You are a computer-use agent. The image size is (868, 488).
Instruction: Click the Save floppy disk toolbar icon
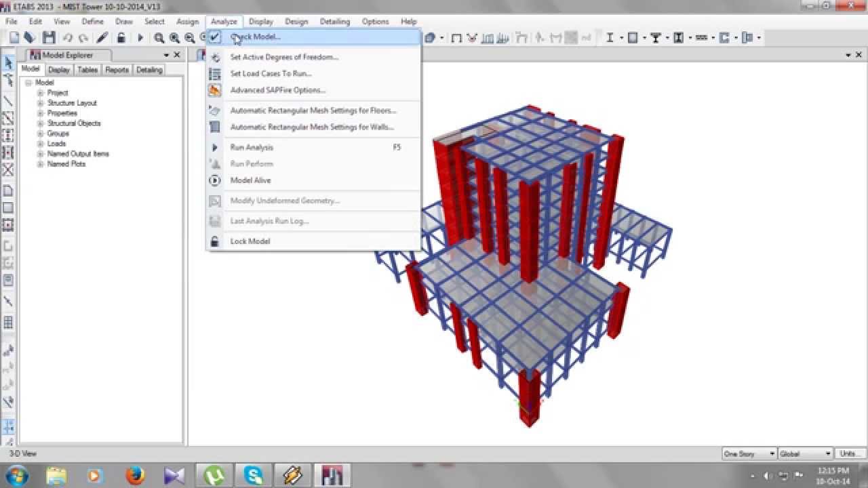49,38
